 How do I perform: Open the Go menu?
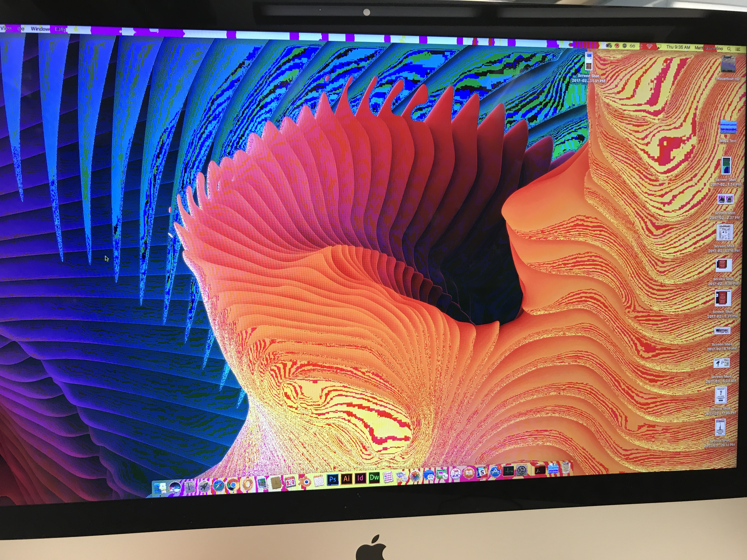coord(21,29)
